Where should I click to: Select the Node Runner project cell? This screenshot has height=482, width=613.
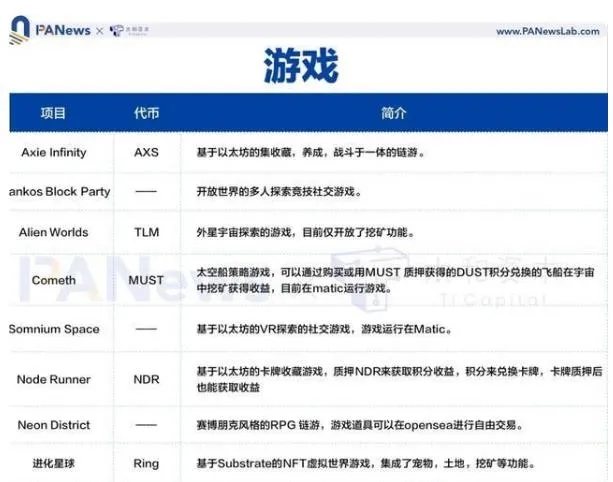[54, 380]
